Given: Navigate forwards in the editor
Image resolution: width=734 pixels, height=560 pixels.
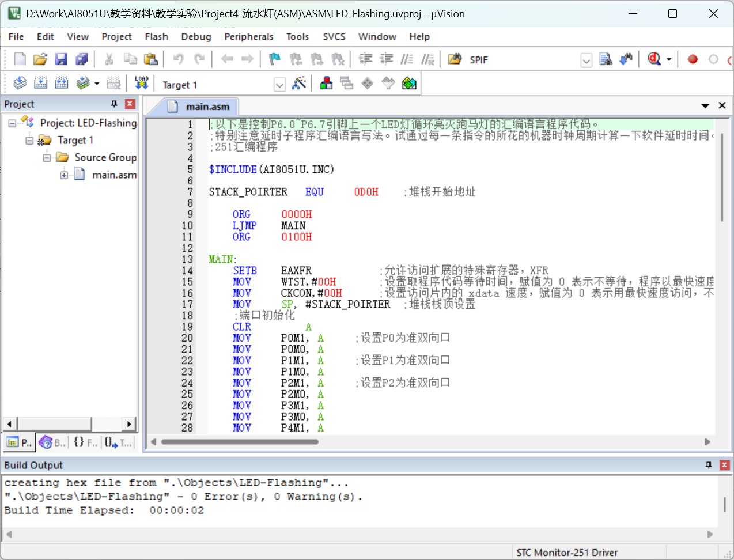Looking at the screenshot, I should (248, 59).
